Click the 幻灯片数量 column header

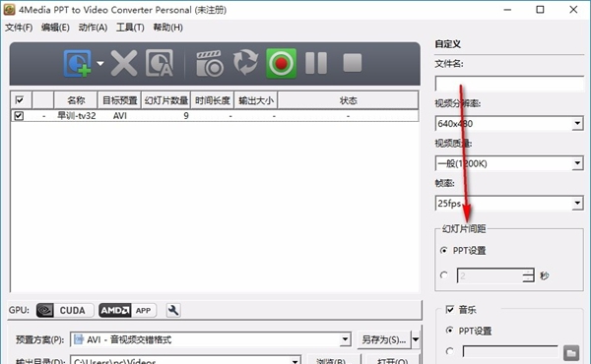(x=166, y=100)
